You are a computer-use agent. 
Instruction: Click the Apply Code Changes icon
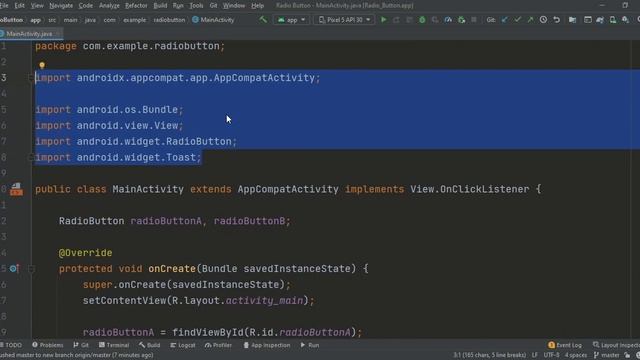(409, 20)
